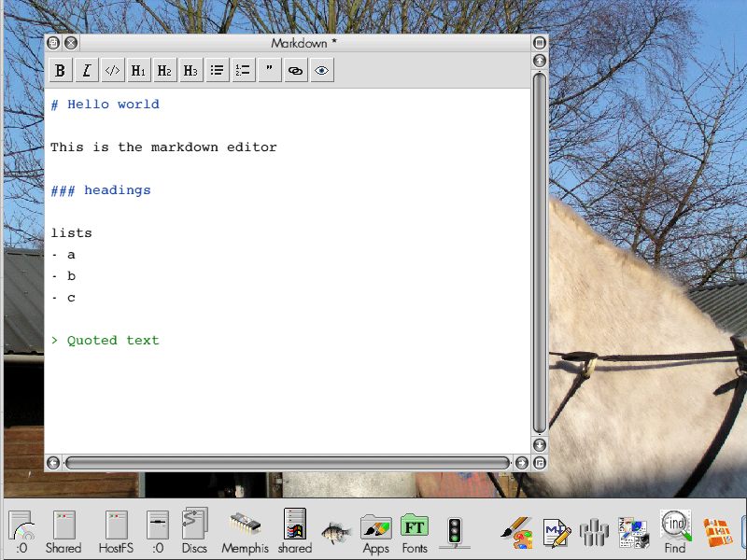The height and width of the screenshot is (560, 747).
Task: Insert a bulleted list
Action: click(218, 71)
